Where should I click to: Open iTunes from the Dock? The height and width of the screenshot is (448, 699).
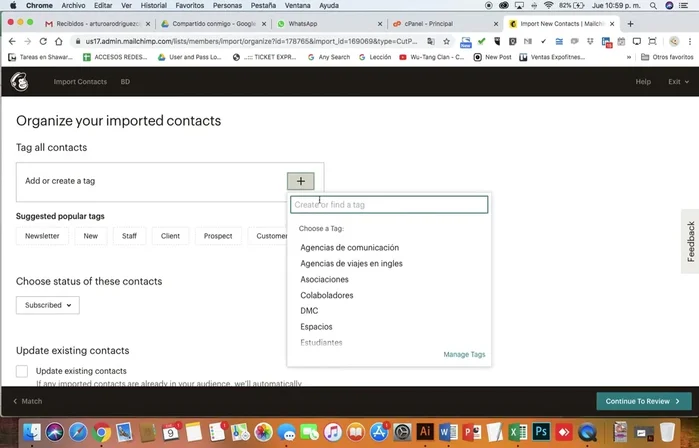point(333,432)
